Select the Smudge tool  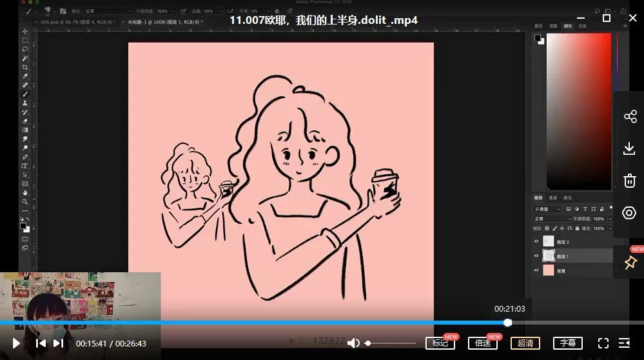point(25,139)
